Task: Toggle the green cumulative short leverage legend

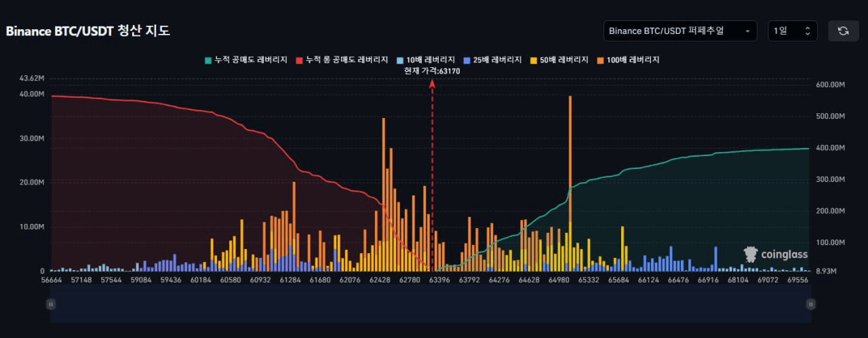Action: coord(247,60)
